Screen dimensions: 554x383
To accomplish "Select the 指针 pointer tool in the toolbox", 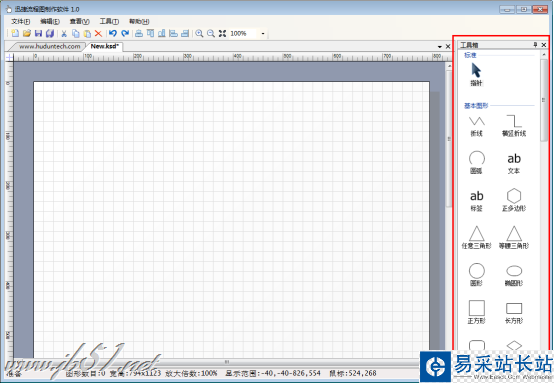I will click(x=476, y=74).
